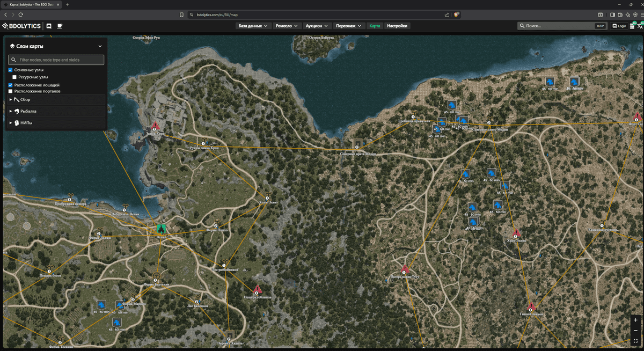The image size is (644, 351).
Task: Reload the page with the browser refresh button
Action: (20, 14)
